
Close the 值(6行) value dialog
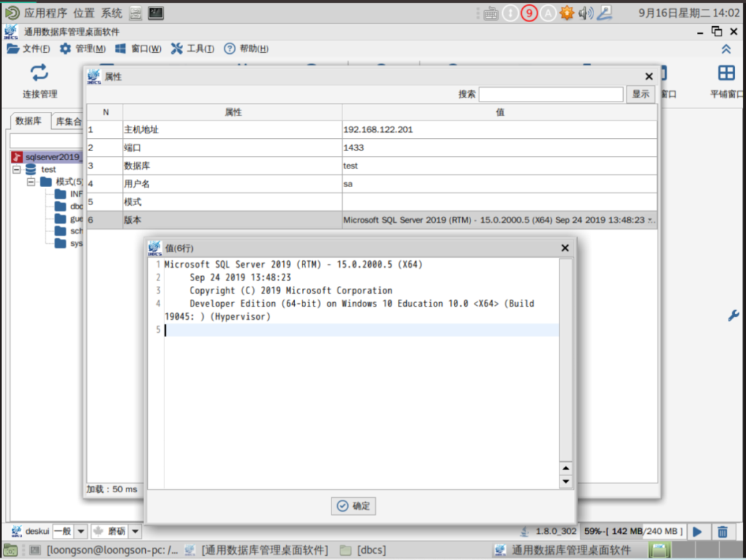565,248
